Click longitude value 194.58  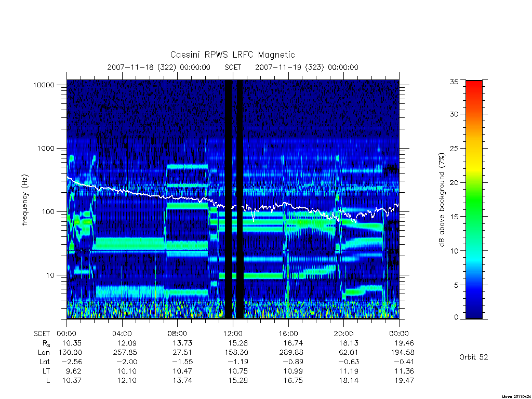pos(403,353)
